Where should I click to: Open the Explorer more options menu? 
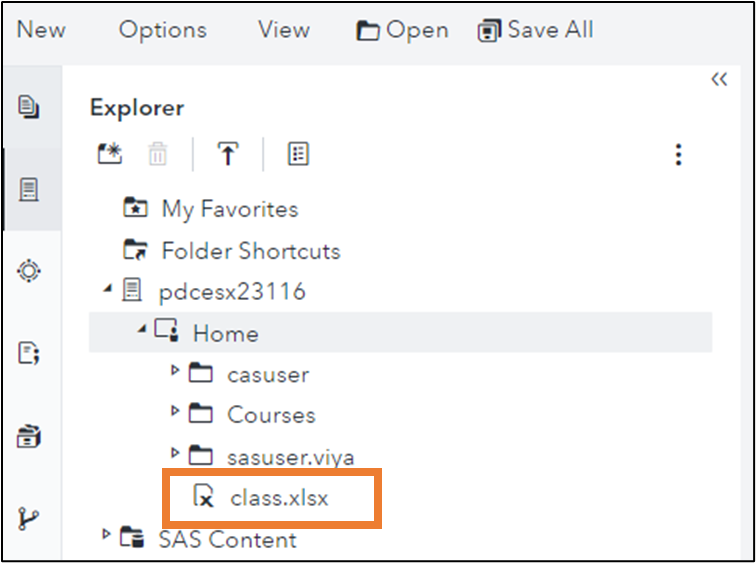pos(679,154)
